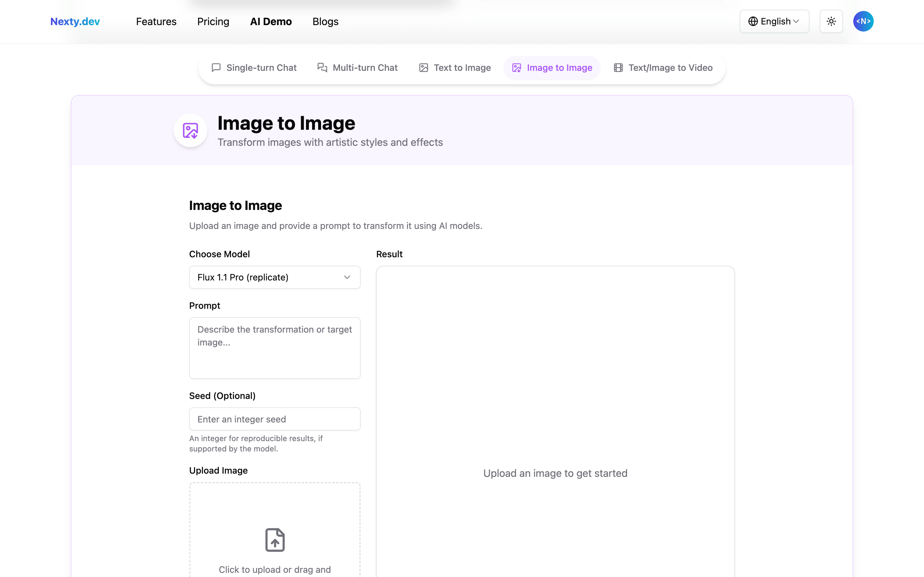Click the Seed integer input field
Image resolution: width=924 pixels, height=577 pixels.
[x=274, y=419]
